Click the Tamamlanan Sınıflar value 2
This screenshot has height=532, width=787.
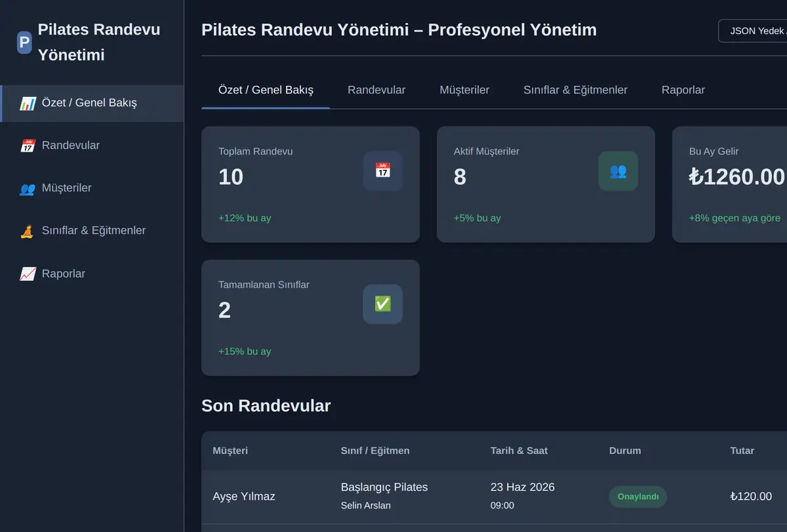click(224, 310)
